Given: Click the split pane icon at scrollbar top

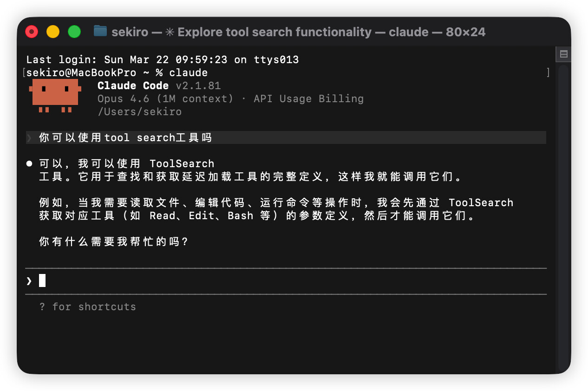Looking at the screenshot, I should (563, 54).
